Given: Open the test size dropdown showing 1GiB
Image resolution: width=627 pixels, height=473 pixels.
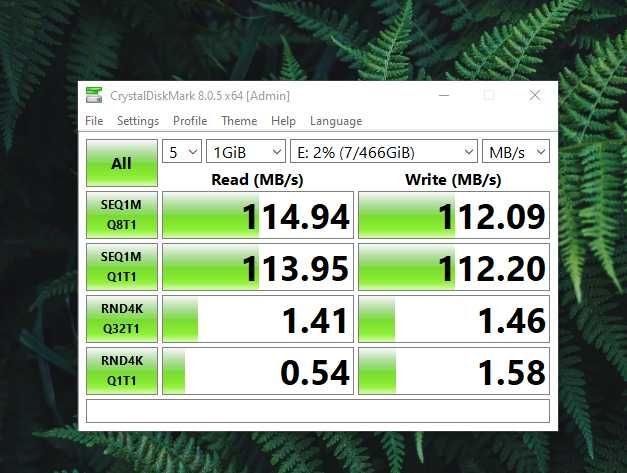Looking at the screenshot, I should [246, 151].
